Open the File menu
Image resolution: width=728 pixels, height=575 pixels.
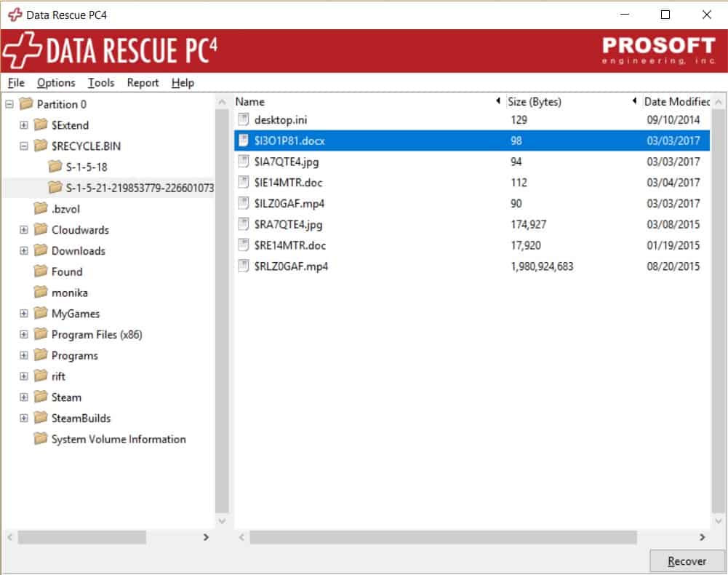(16, 83)
